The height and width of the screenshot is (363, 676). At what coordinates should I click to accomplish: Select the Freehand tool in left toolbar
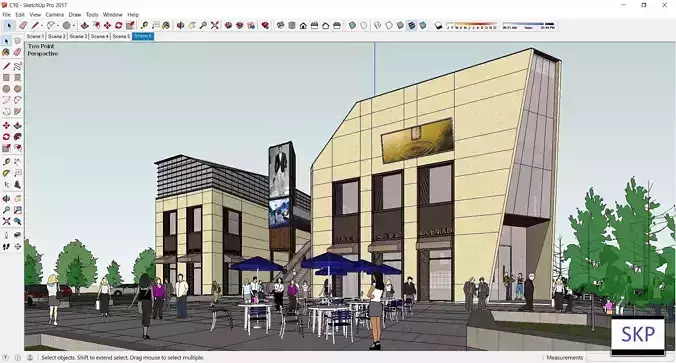coord(17,66)
